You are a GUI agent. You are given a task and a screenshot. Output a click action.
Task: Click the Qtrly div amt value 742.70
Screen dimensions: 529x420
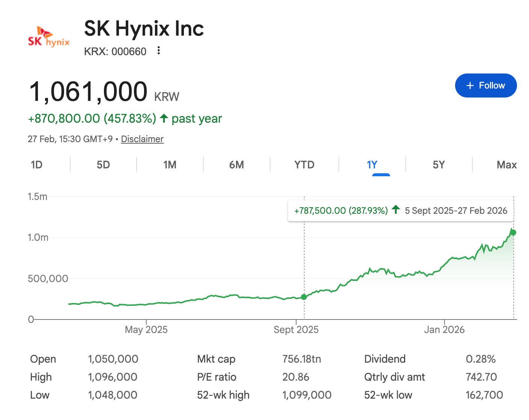pyautogui.click(x=481, y=377)
